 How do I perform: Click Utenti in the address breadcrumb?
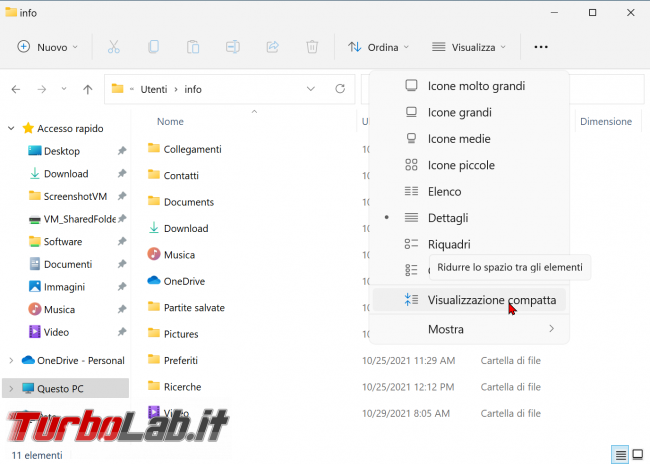click(x=154, y=89)
